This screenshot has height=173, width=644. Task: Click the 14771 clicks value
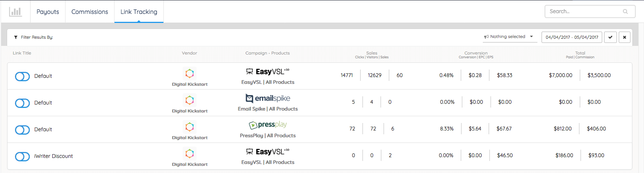346,75
